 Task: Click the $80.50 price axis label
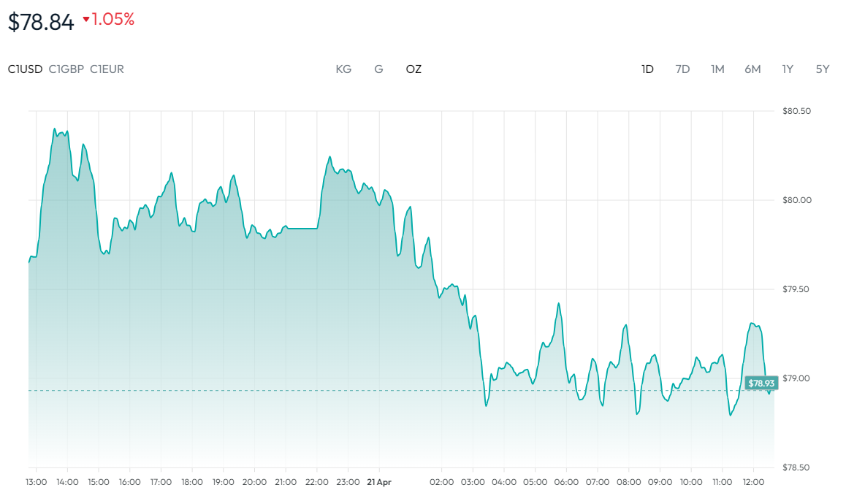tap(797, 111)
